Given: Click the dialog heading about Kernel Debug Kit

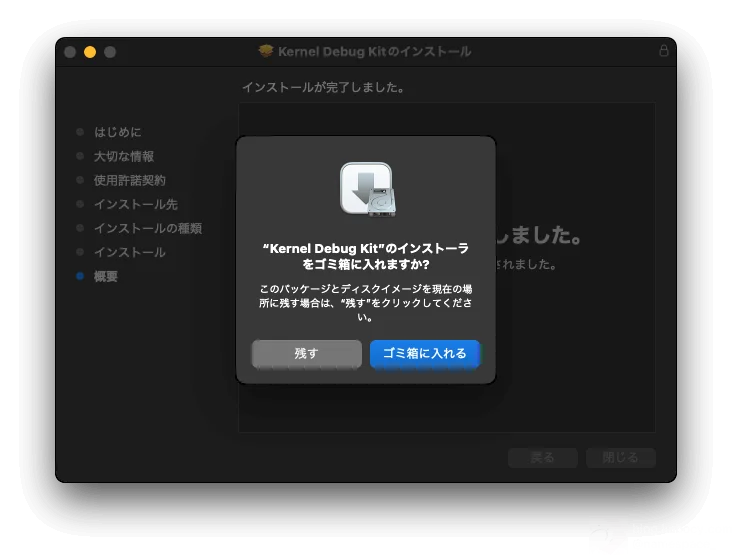Looking at the screenshot, I should pyautogui.click(x=365, y=256).
